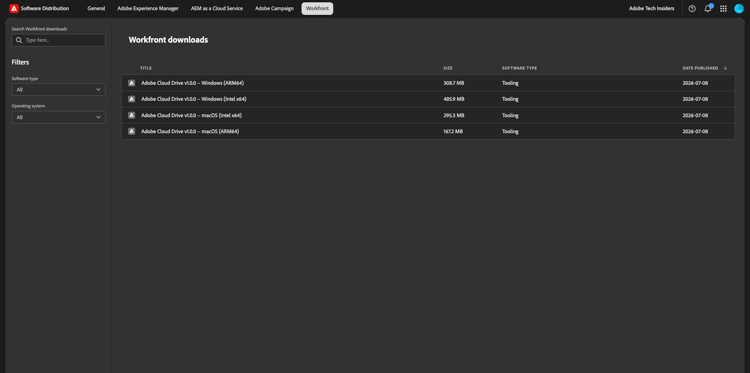Image resolution: width=750 pixels, height=373 pixels.
Task: Open Adobe Cloud Drive v1.0.0 – macOS (Intel x64)
Action: point(191,115)
